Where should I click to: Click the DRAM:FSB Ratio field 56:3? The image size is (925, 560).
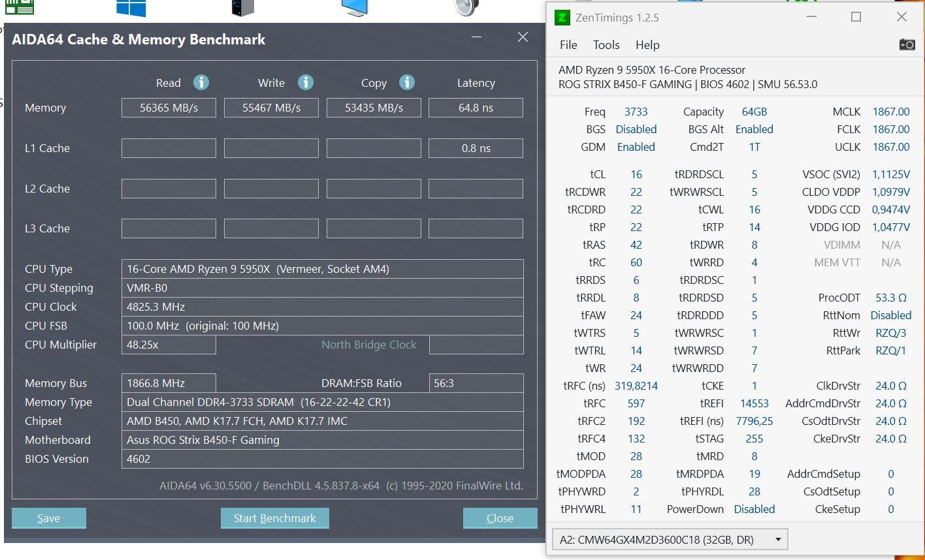(476, 383)
